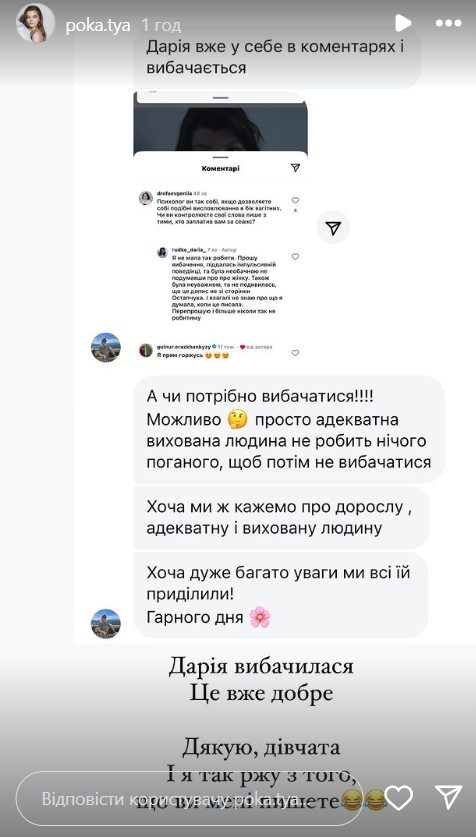The width and height of the screenshot is (476, 837).
Task: Open the three-dot more options menu
Action: (x=448, y=23)
